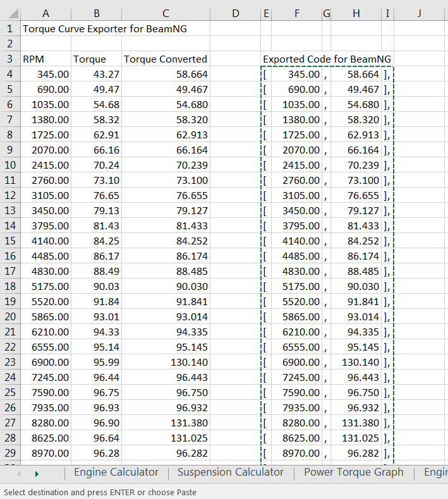
Task: Select converted cell 130.140 in column C
Action: pos(166,362)
